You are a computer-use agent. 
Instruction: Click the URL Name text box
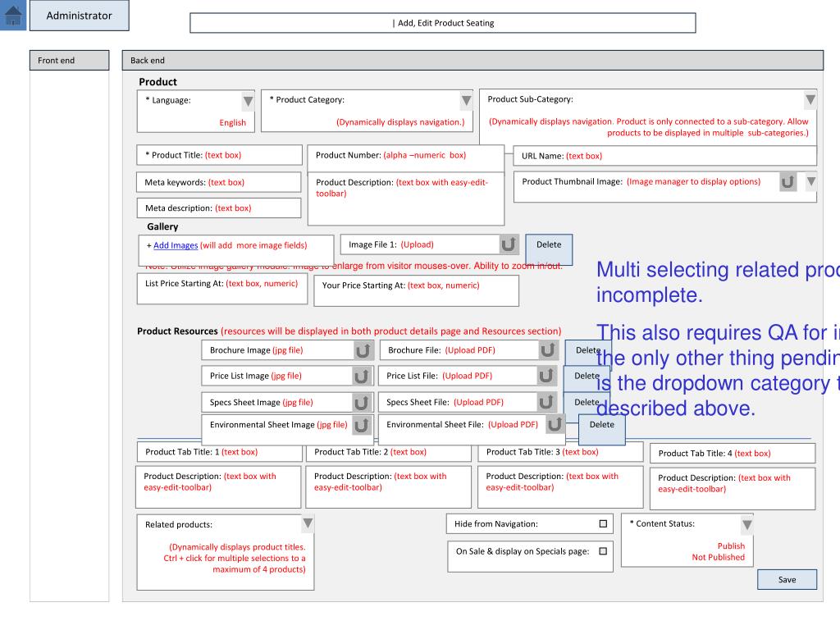pyautogui.click(x=664, y=156)
